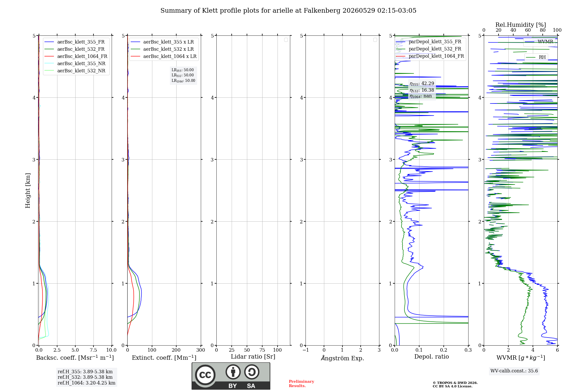
Task: Click the η532: 16.38 annotation
Action: click(x=422, y=90)
